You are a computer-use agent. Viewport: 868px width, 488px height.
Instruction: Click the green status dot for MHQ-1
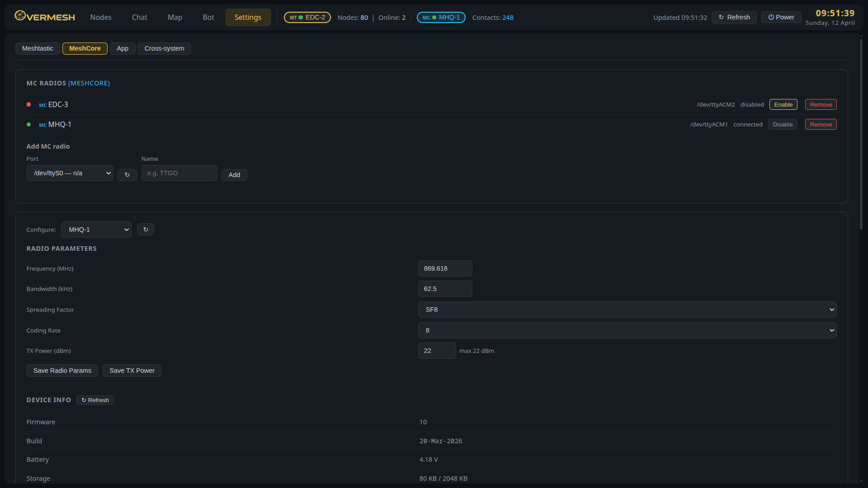[x=29, y=124]
